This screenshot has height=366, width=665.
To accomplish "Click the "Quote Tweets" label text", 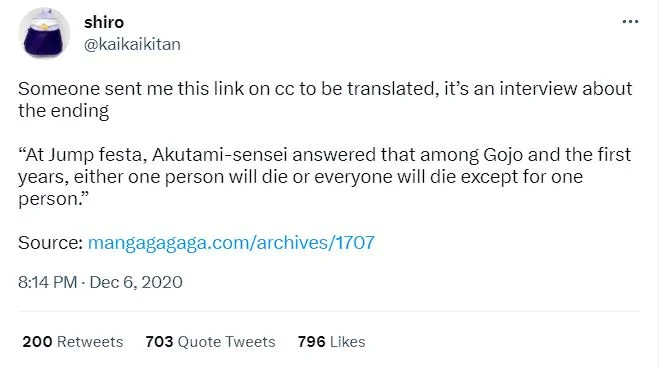I will [226, 341].
